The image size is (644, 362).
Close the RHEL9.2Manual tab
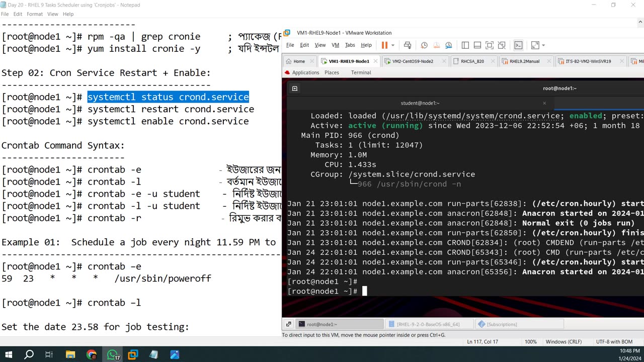pyautogui.click(x=550, y=61)
